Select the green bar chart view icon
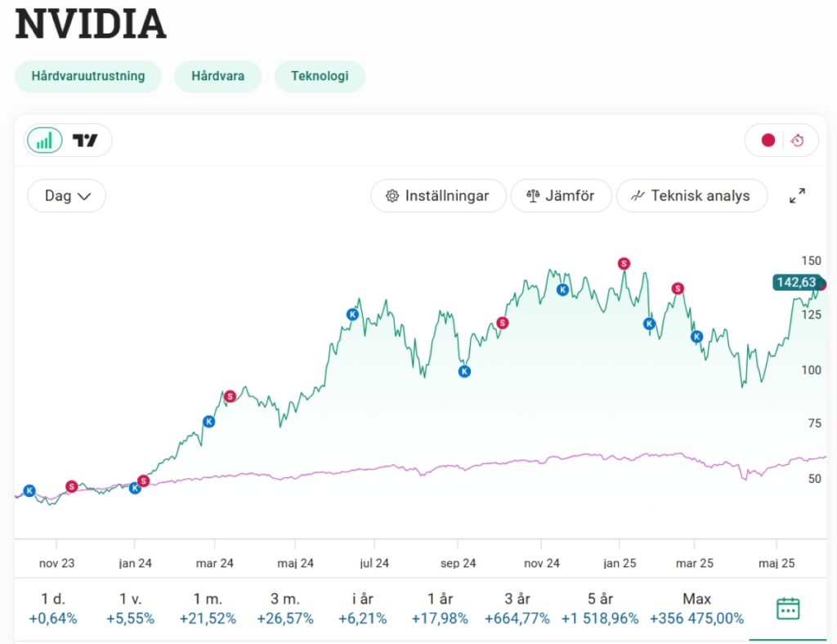This screenshot has height=644, width=837. 45,141
